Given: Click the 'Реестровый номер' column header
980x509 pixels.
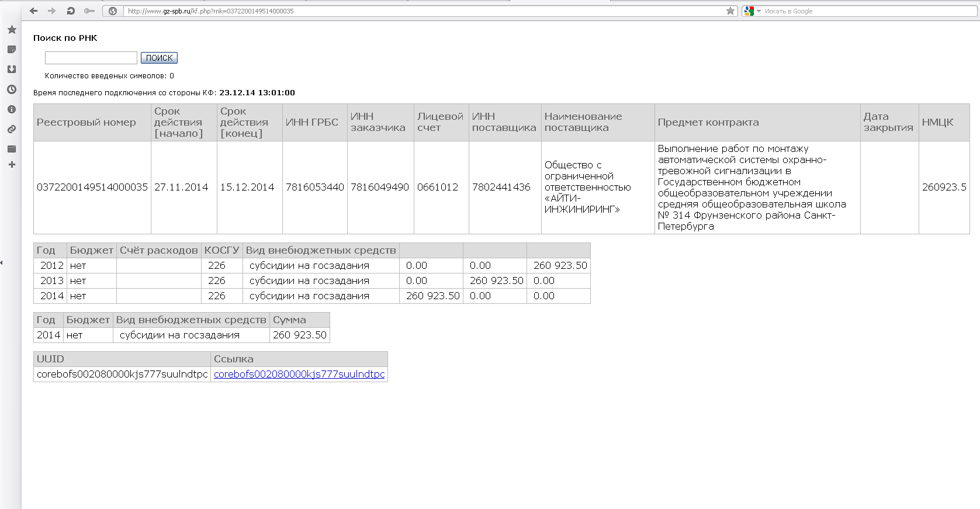Looking at the screenshot, I should 92,122.
